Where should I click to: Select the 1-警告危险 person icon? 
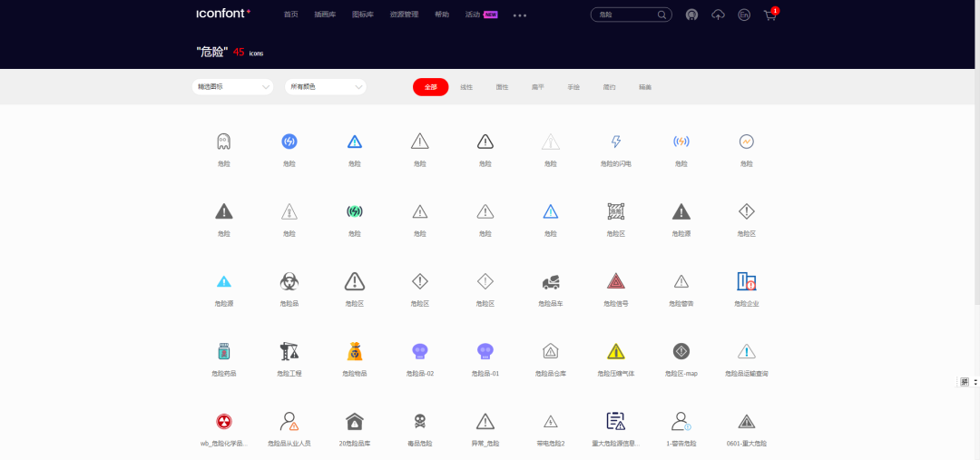coord(681,421)
